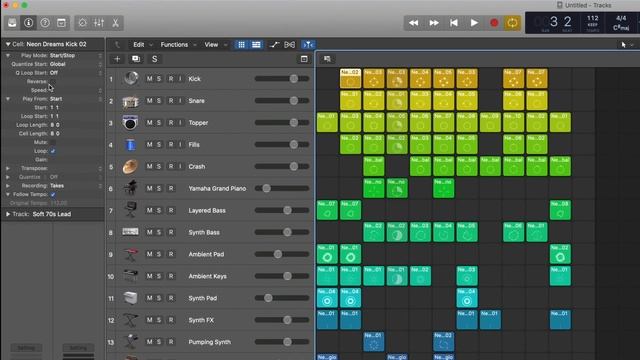Click the duplicate track button

136,59
